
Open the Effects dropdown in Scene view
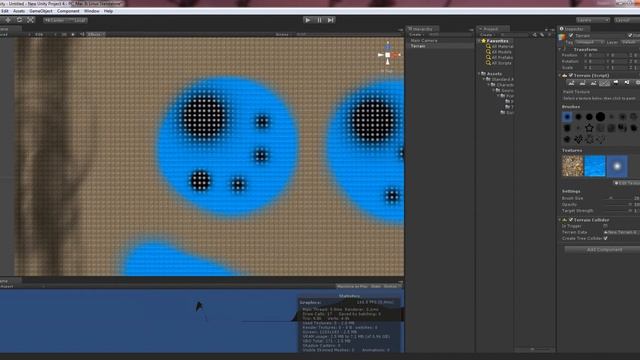(96, 34)
